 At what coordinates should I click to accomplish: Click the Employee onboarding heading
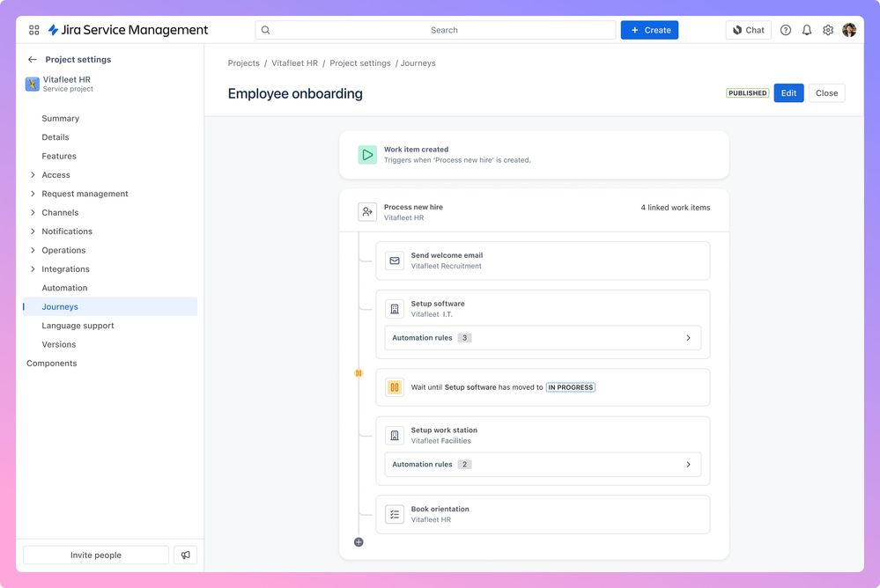tap(295, 93)
